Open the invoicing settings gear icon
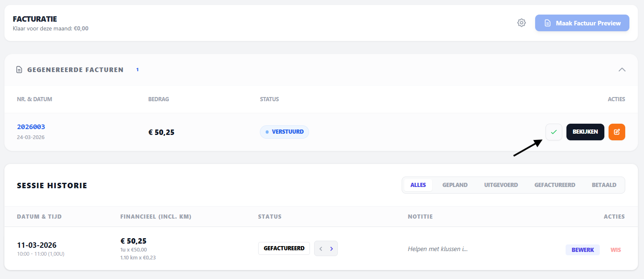The image size is (644, 279). 521,23
